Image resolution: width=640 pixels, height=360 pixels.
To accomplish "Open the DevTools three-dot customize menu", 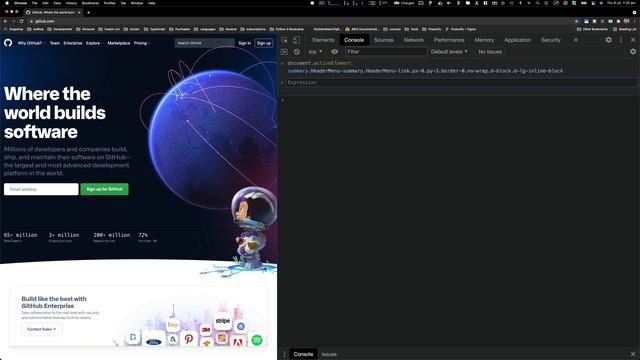I will (x=621, y=40).
